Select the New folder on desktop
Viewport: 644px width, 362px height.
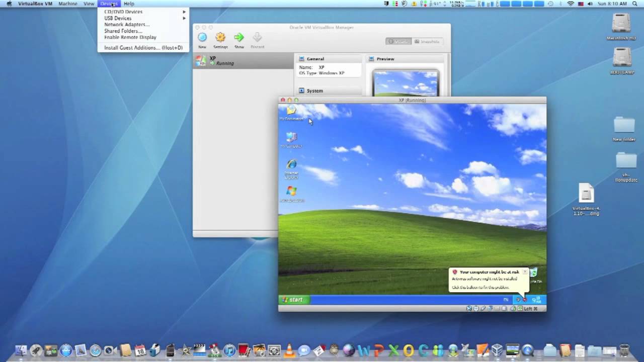(624, 129)
